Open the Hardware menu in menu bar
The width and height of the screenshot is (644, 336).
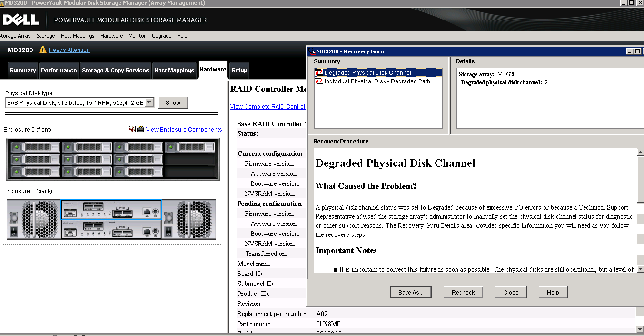tap(112, 36)
